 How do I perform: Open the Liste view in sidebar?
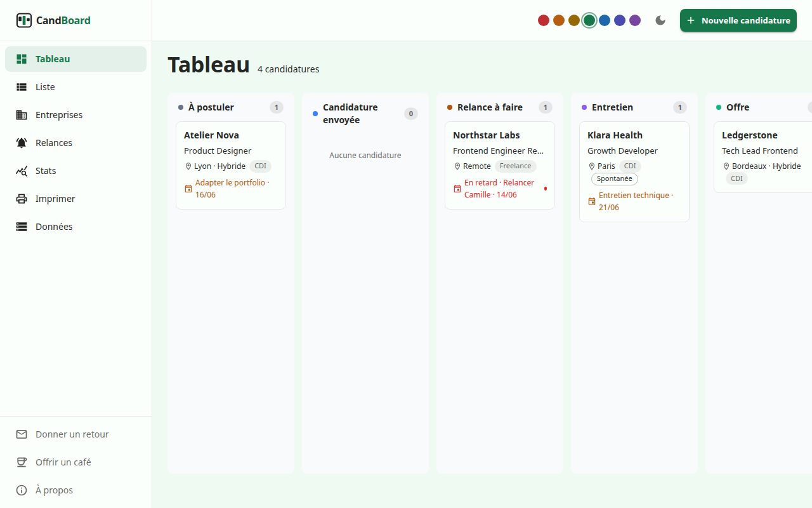pyautogui.click(x=75, y=87)
